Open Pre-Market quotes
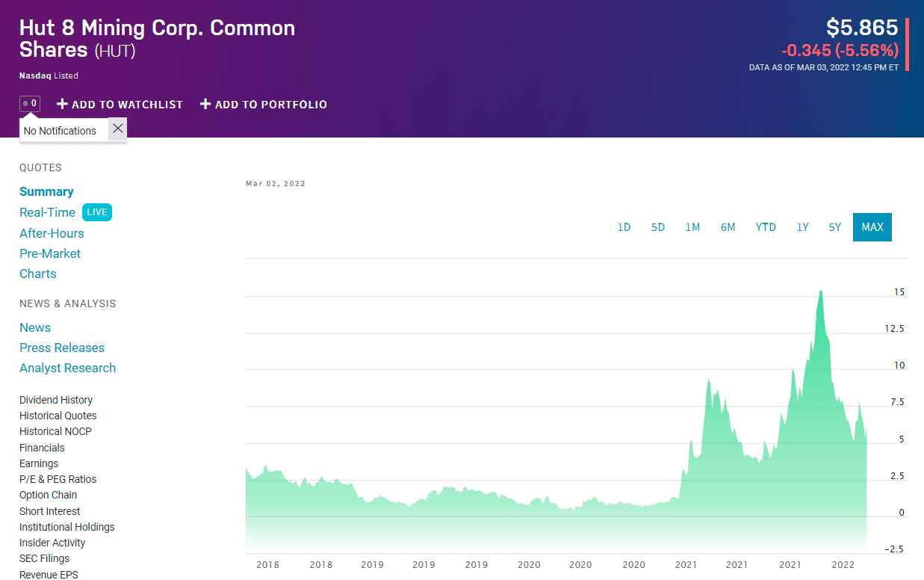This screenshot has height=580, width=924. [x=50, y=253]
